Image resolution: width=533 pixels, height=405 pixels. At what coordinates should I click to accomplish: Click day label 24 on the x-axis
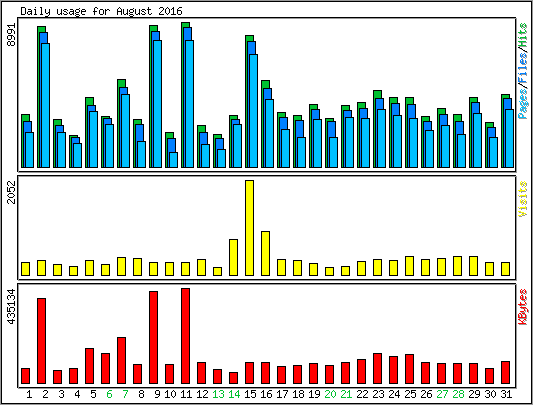click(394, 394)
